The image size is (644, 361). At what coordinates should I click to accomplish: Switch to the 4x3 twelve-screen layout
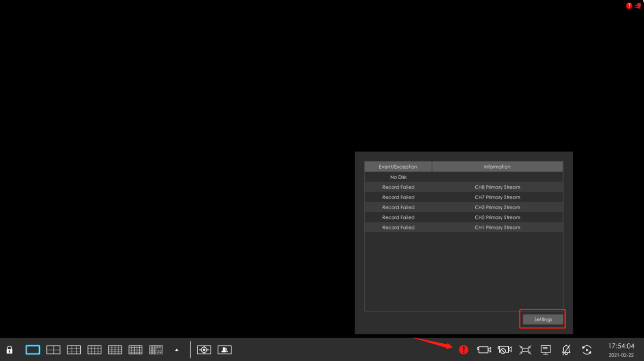95,350
